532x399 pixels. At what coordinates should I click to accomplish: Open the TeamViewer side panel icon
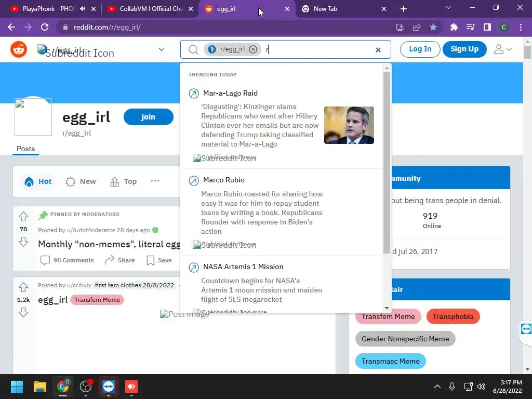coord(526,329)
